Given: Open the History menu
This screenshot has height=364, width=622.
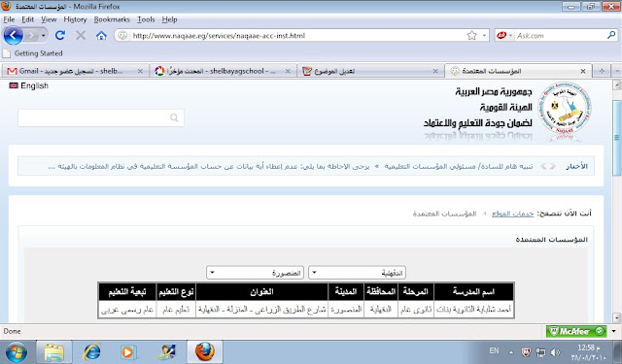Looking at the screenshot, I should pyautogui.click(x=75, y=19).
